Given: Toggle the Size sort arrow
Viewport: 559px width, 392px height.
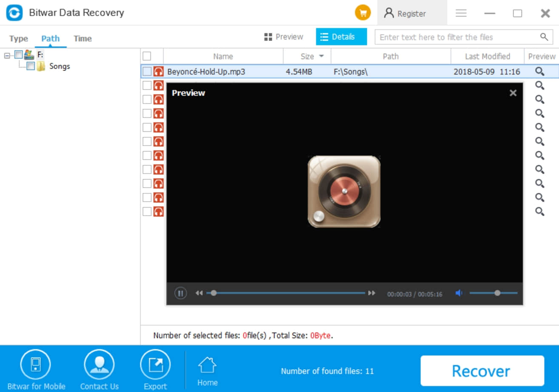Looking at the screenshot, I should 321,56.
